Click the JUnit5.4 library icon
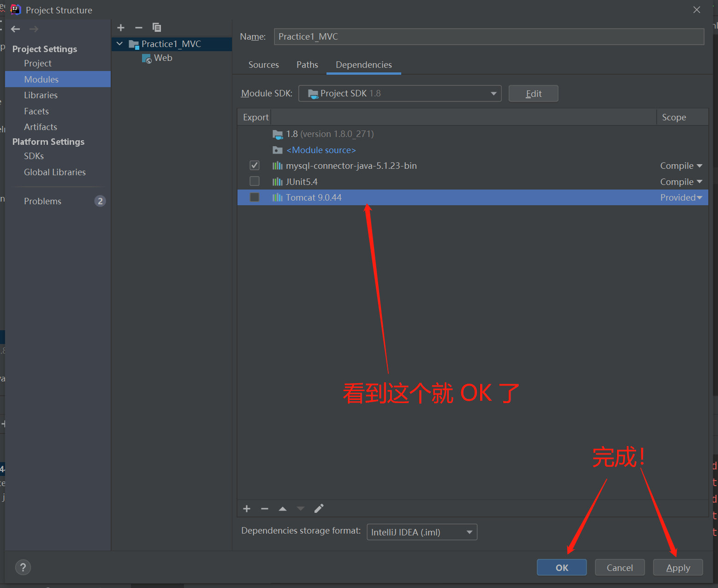 (x=277, y=182)
